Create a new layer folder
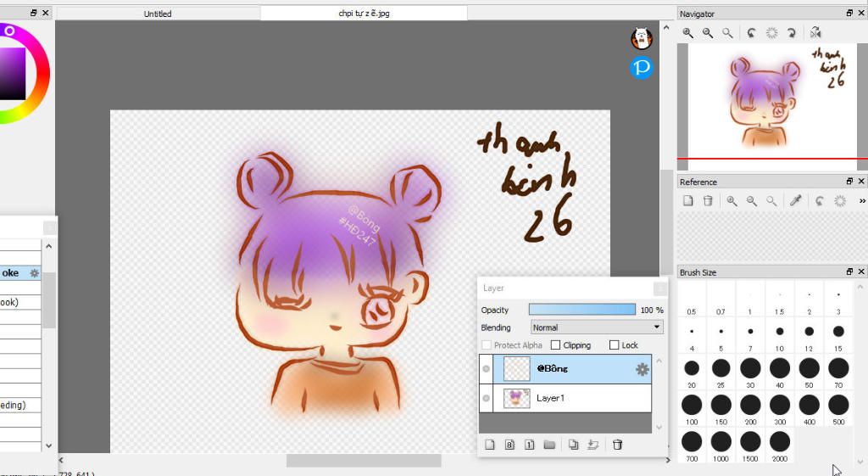868x476 pixels. pos(549,445)
